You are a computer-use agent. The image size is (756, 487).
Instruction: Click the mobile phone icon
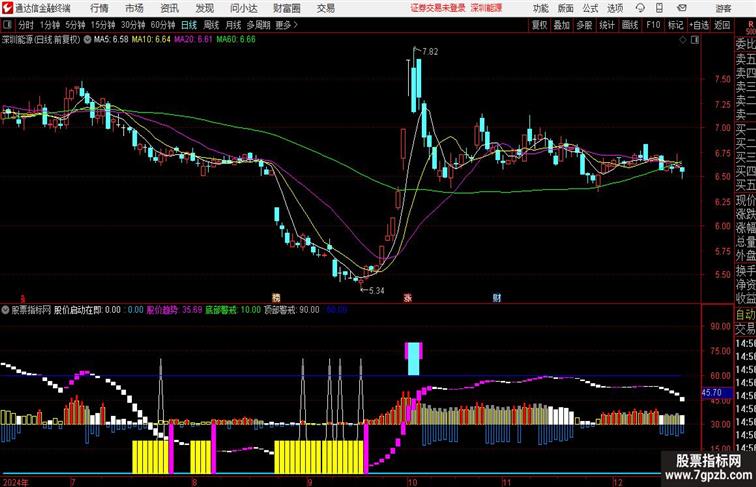[x=660, y=8]
